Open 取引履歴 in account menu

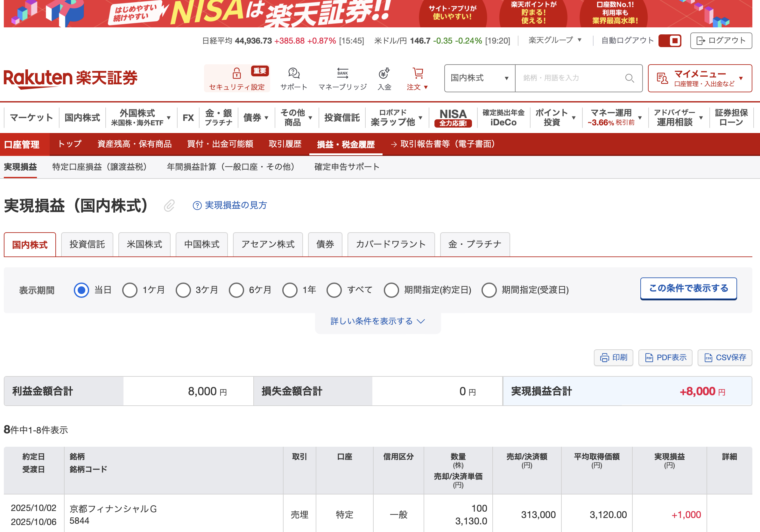(x=285, y=144)
